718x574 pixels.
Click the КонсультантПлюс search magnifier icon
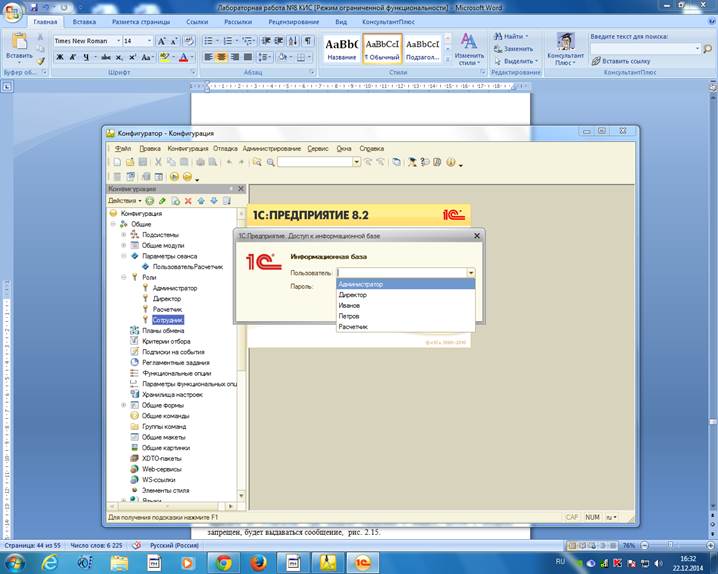tap(707, 49)
